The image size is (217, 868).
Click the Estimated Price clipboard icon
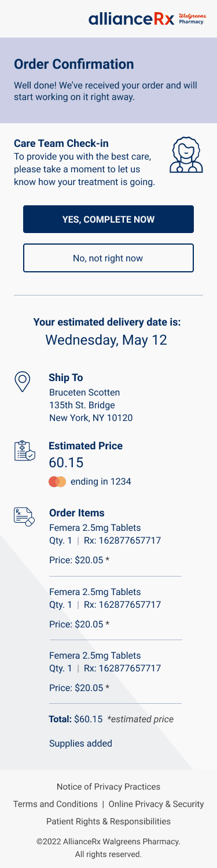(24, 450)
